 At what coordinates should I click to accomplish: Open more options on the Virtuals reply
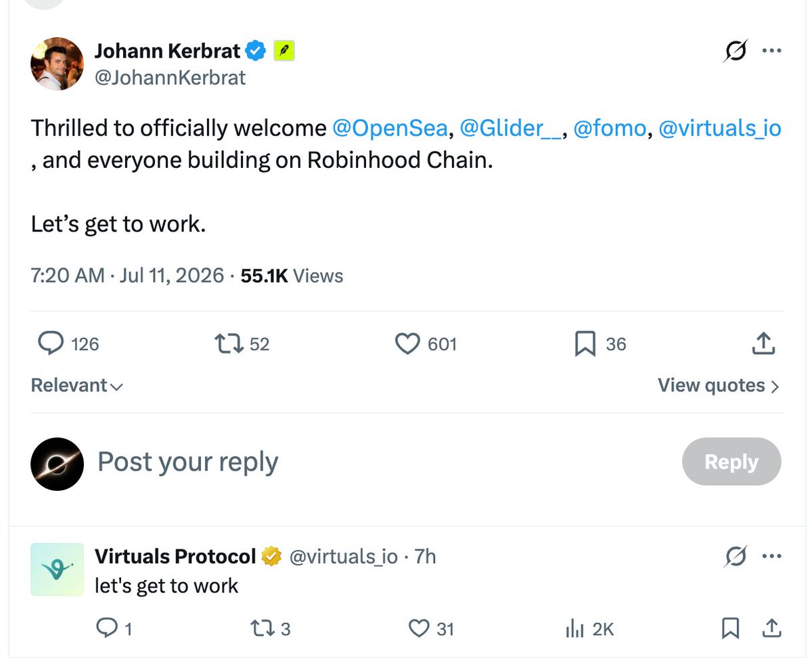tap(772, 556)
